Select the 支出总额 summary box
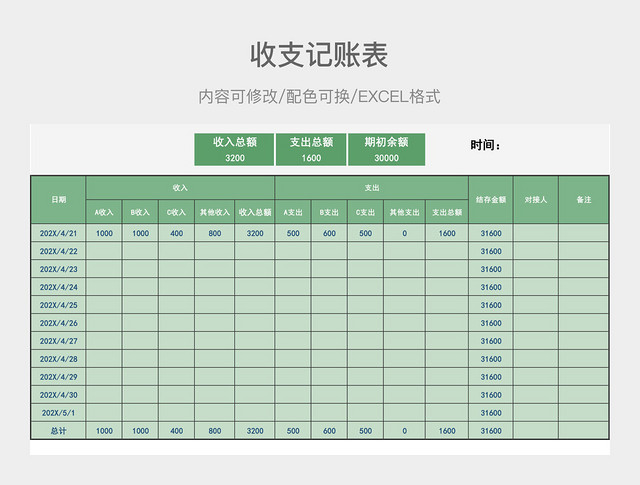 (x=311, y=149)
